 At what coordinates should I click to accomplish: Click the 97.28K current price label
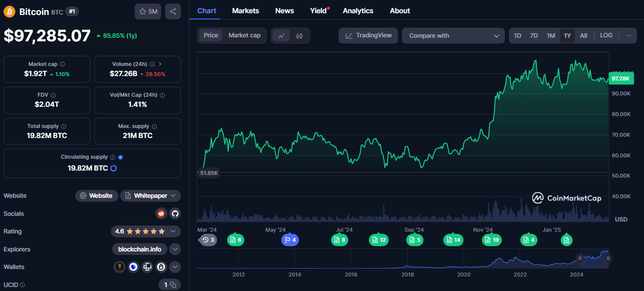[x=621, y=79]
